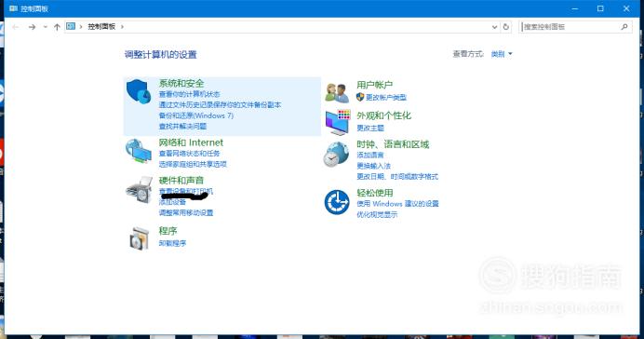Open 备份和还原(Windows 7) link
Viewport: 644px width, 339px height.
point(196,115)
